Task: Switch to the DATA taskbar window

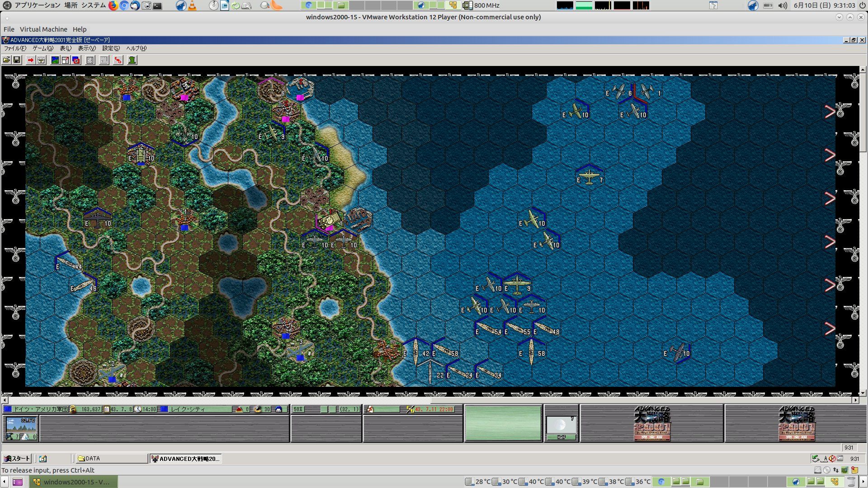Action: pyautogui.click(x=111, y=459)
